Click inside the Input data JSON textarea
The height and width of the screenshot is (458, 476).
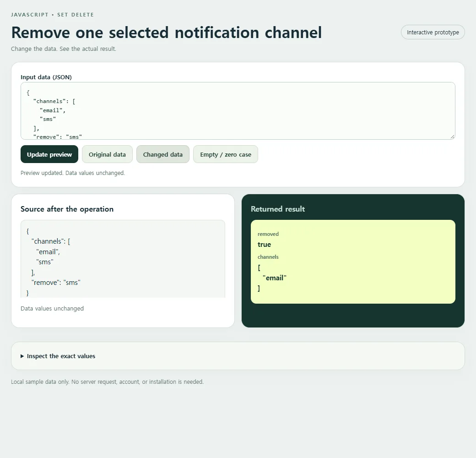click(238, 111)
